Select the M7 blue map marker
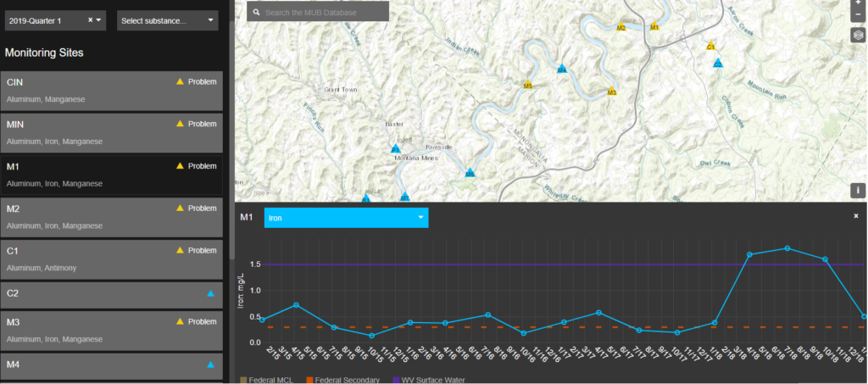Image resolution: width=868 pixels, height=384 pixels. 404,197
